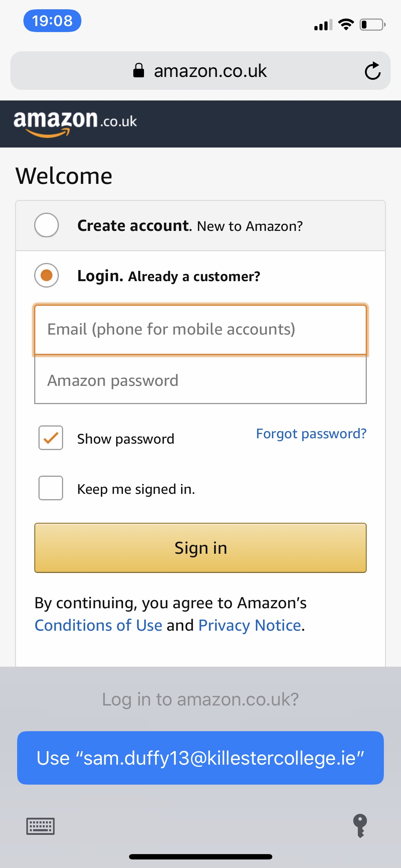Tap the amazon.co.uk address bar
Image resolution: width=401 pixels, height=868 pixels.
(200, 71)
